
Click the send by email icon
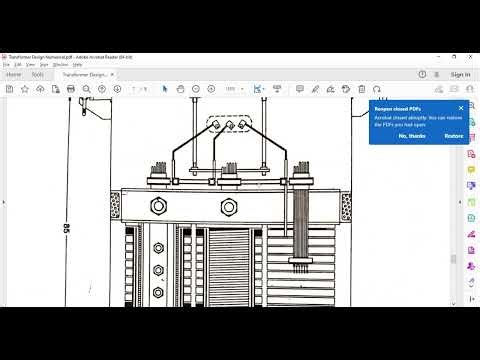[454, 89]
